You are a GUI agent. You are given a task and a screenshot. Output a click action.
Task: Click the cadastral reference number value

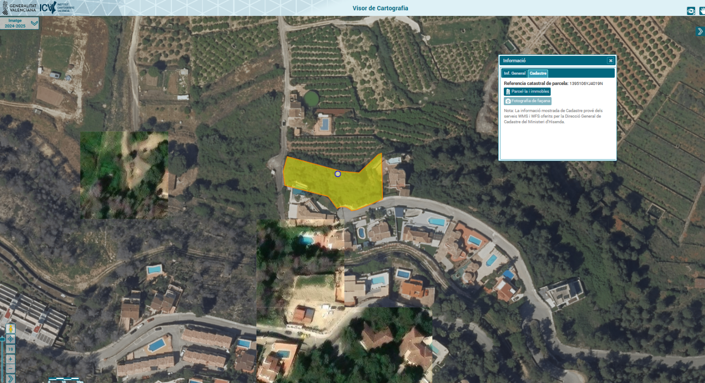[x=586, y=84]
